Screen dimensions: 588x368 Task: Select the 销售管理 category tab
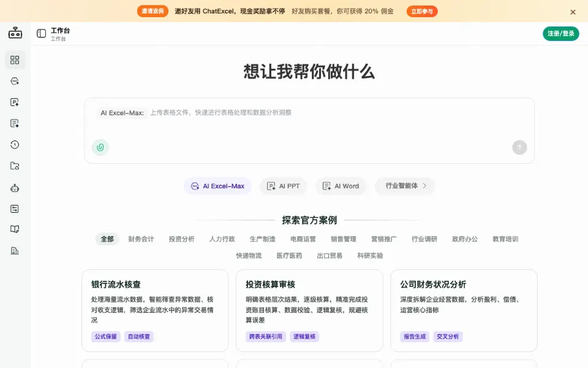pos(344,239)
